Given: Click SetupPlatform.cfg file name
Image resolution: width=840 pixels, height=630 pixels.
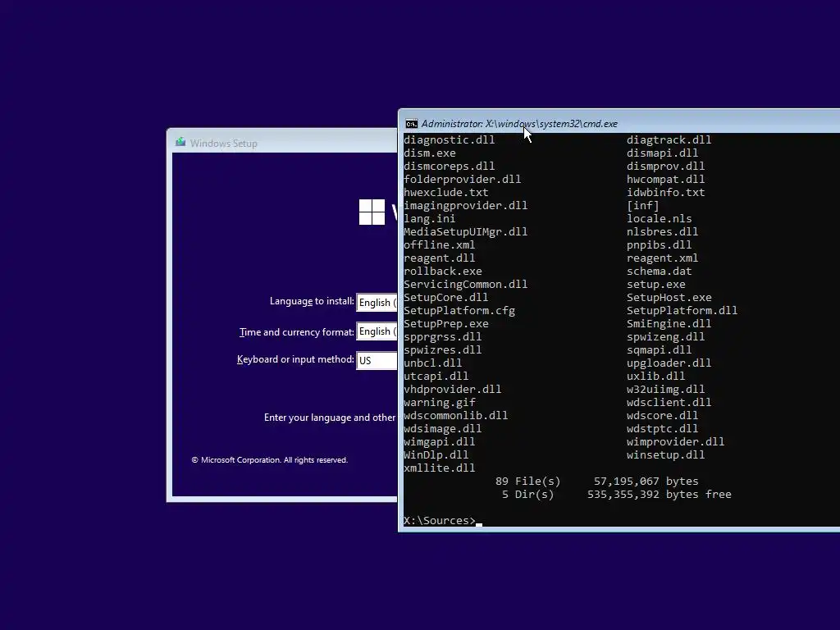Looking at the screenshot, I should [459, 311].
